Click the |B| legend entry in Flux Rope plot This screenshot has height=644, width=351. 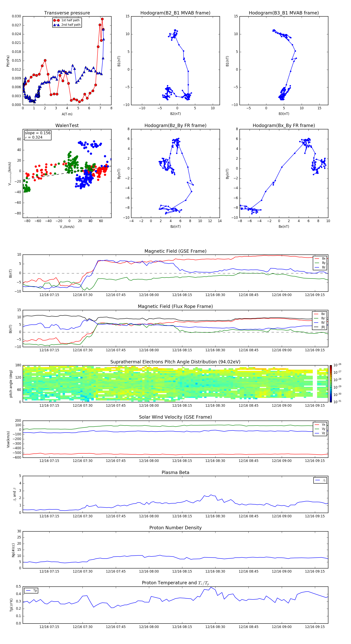[320, 327]
